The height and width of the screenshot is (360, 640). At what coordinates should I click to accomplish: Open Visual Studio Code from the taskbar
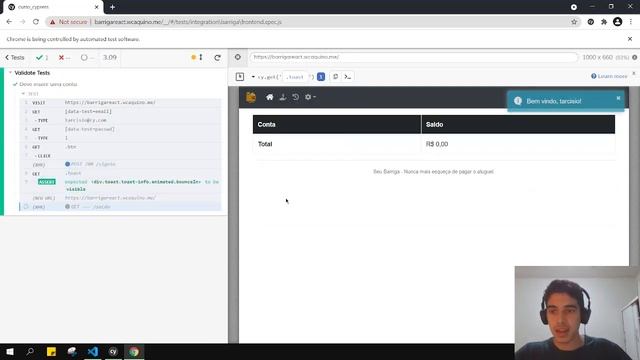click(x=93, y=351)
